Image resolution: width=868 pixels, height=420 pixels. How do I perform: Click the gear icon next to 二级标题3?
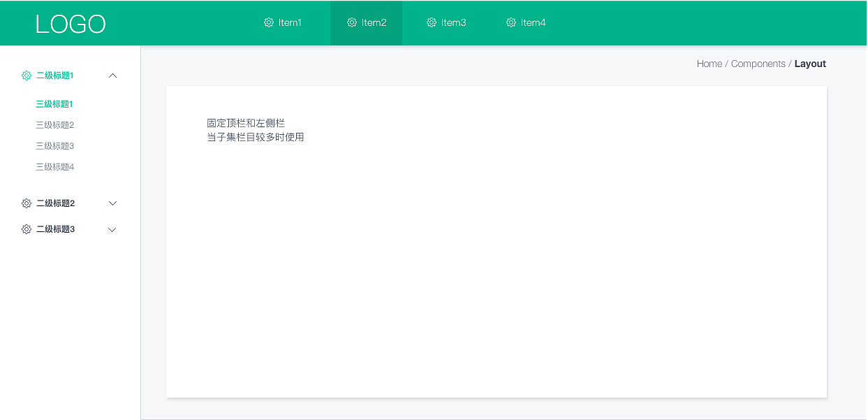click(x=27, y=229)
